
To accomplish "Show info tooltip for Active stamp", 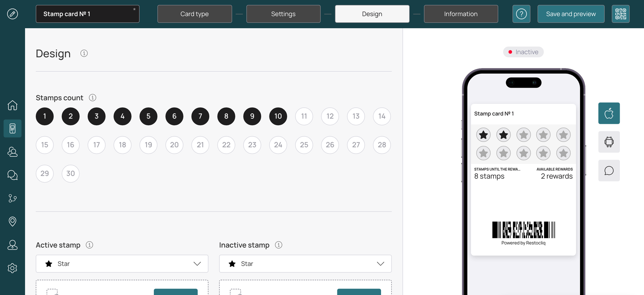I will click(x=90, y=245).
